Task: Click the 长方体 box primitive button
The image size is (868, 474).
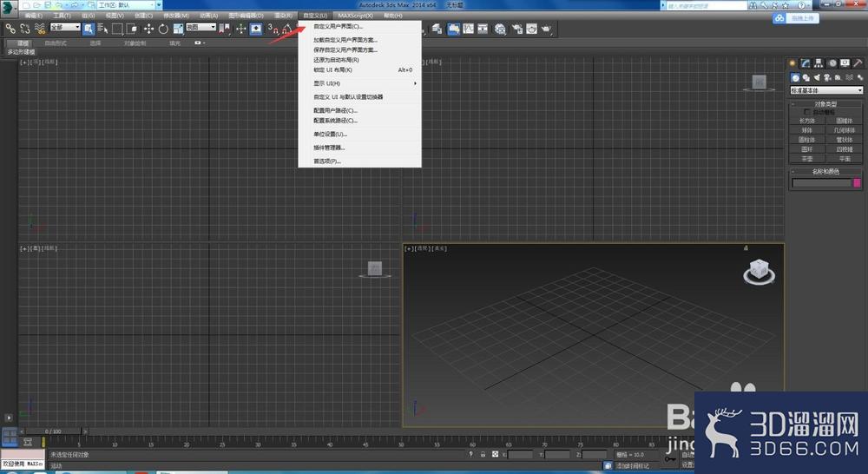Action: click(807, 121)
